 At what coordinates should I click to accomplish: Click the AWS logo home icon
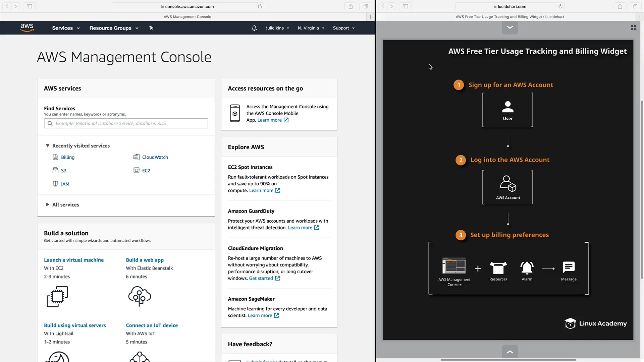pos(27,28)
